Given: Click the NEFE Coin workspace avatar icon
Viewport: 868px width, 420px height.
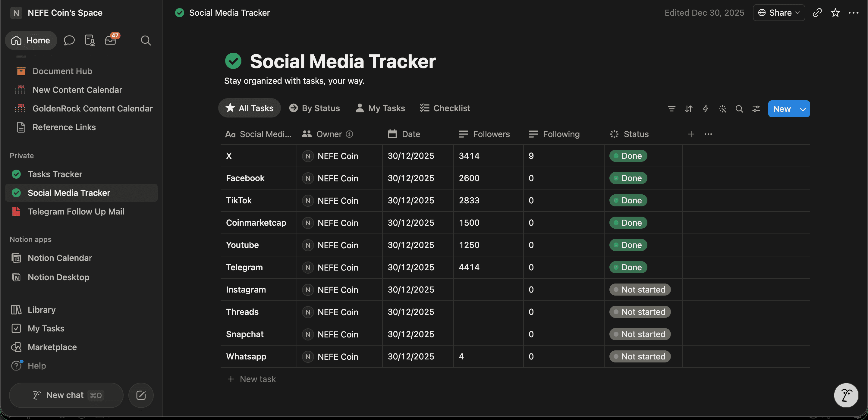Looking at the screenshot, I should point(16,13).
